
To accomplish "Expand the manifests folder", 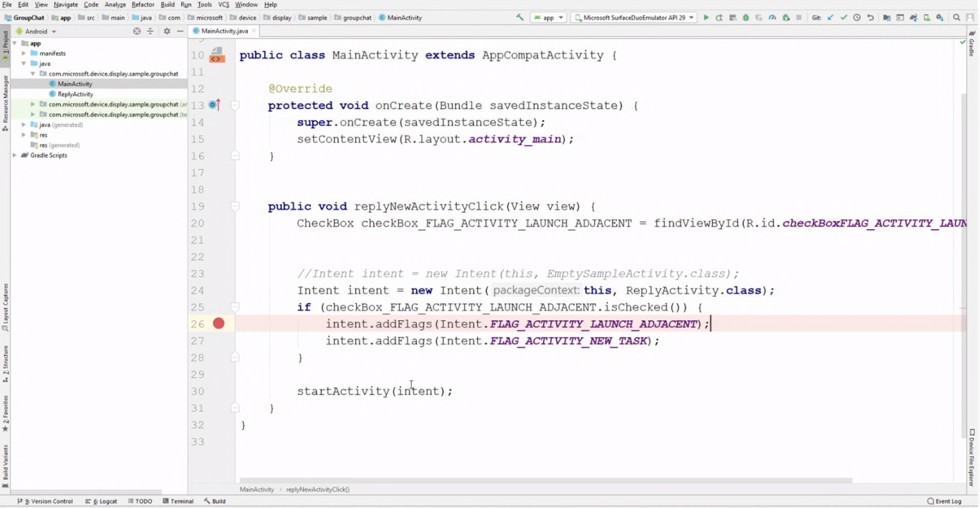I will click(x=24, y=53).
